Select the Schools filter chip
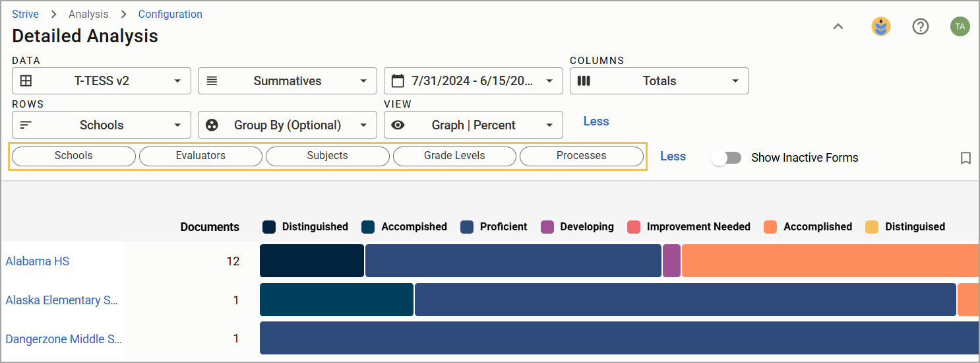980x363 pixels. coord(74,156)
